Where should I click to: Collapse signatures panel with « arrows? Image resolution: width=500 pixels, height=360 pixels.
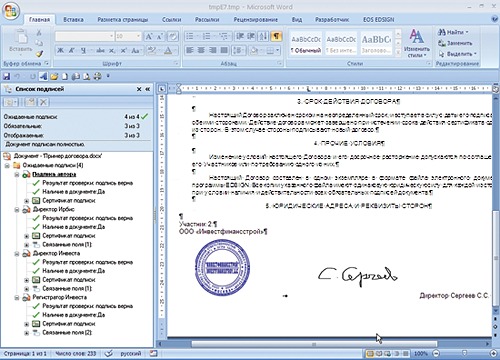(x=148, y=89)
